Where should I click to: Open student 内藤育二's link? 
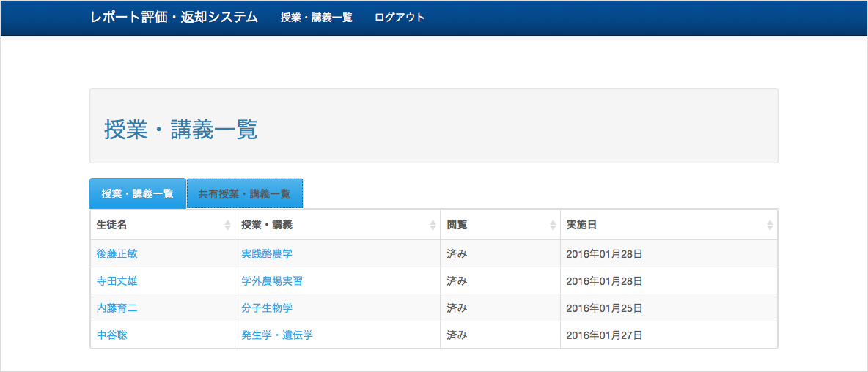click(117, 308)
